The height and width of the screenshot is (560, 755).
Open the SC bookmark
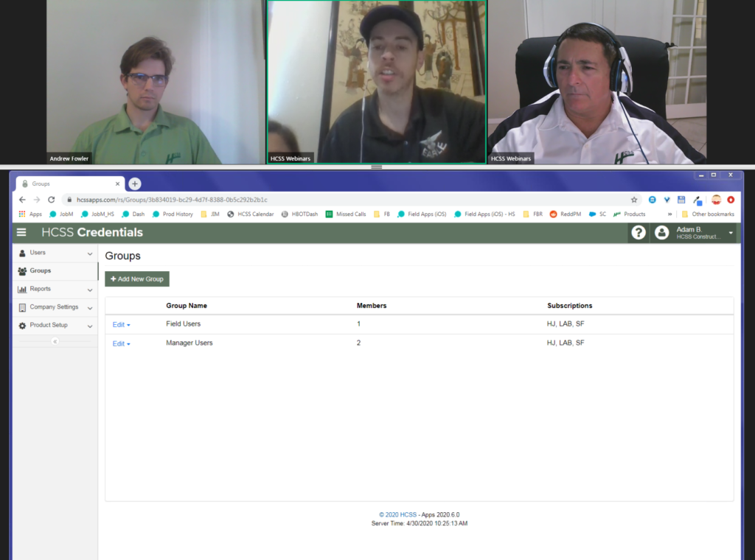point(597,214)
